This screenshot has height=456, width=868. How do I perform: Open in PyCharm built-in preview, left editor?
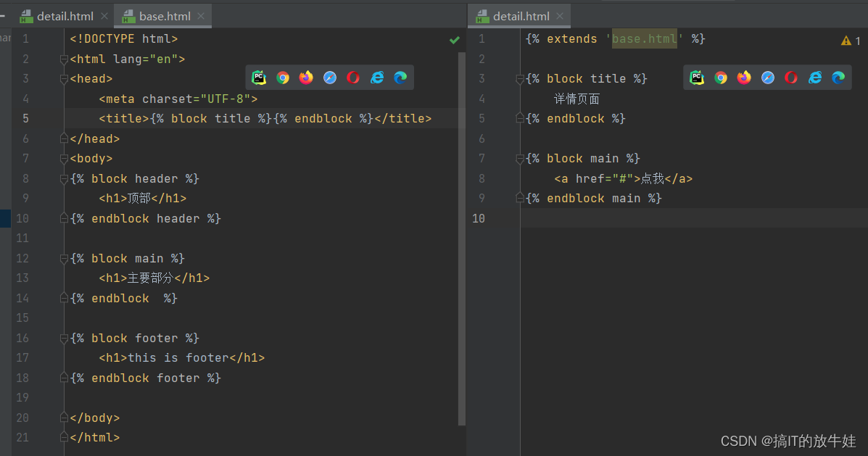259,78
